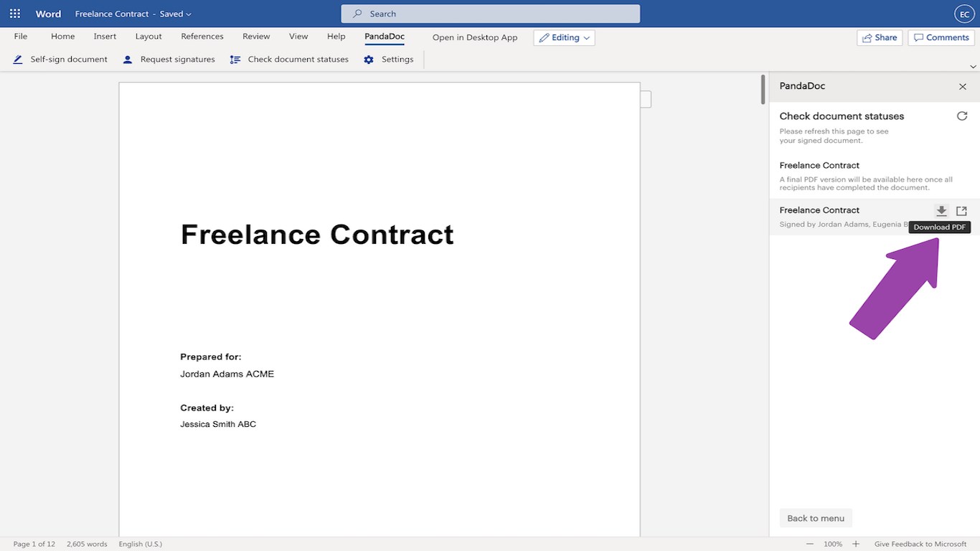Click the Search box

pos(491,14)
